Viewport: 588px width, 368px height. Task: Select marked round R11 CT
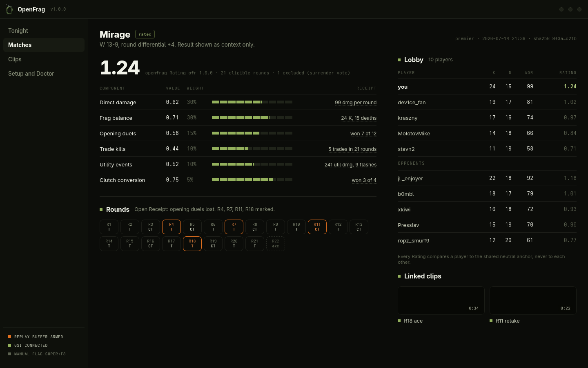[x=317, y=227]
